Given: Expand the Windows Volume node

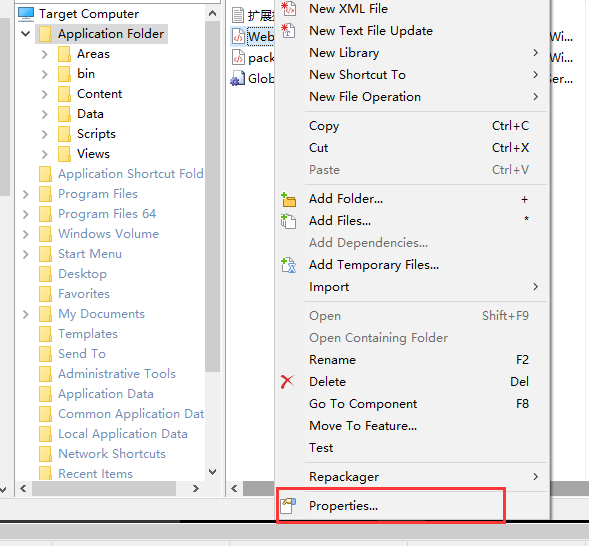Looking at the screenshot, I should (x=26, y=234).
